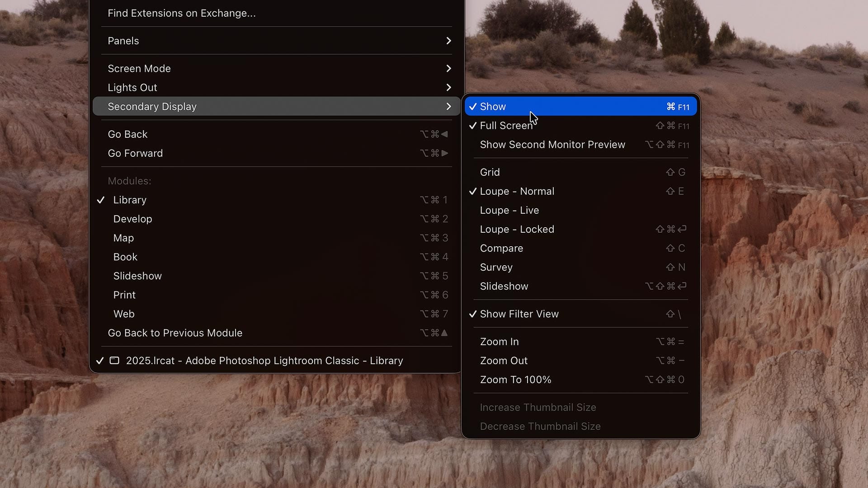Open the Map module
868x488 pixels.
click(123, 238)
